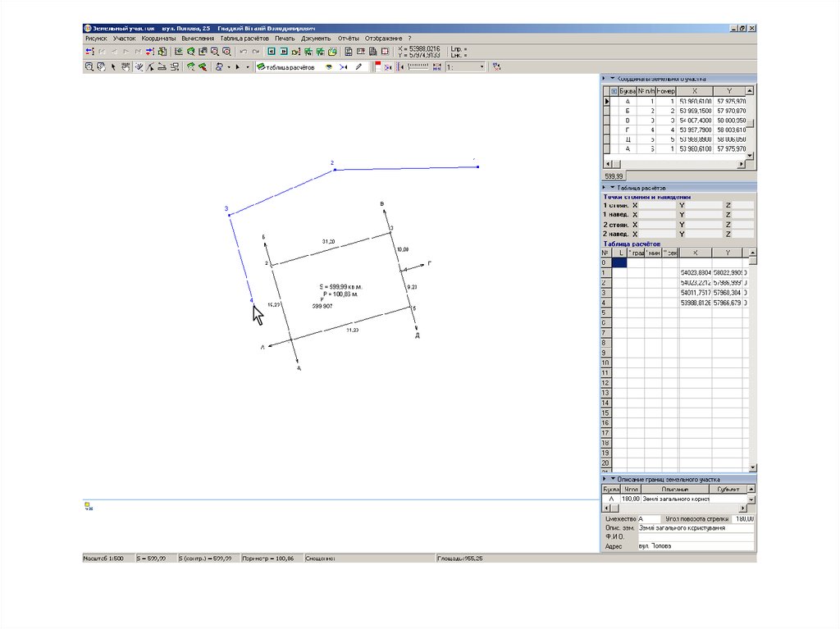840x629 pixels.
Task: Select row marker of first coordinates row
Action: point(607,102)
